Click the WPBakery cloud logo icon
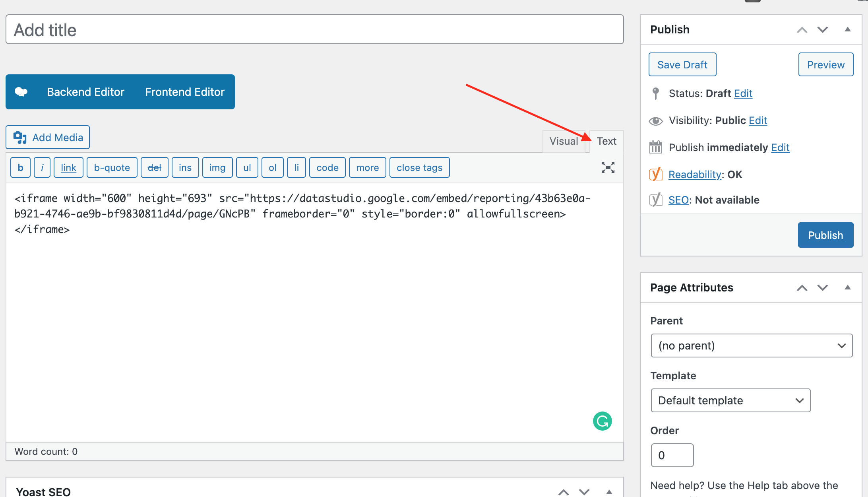This screenshot has width=868, height=497. [21, 92]
